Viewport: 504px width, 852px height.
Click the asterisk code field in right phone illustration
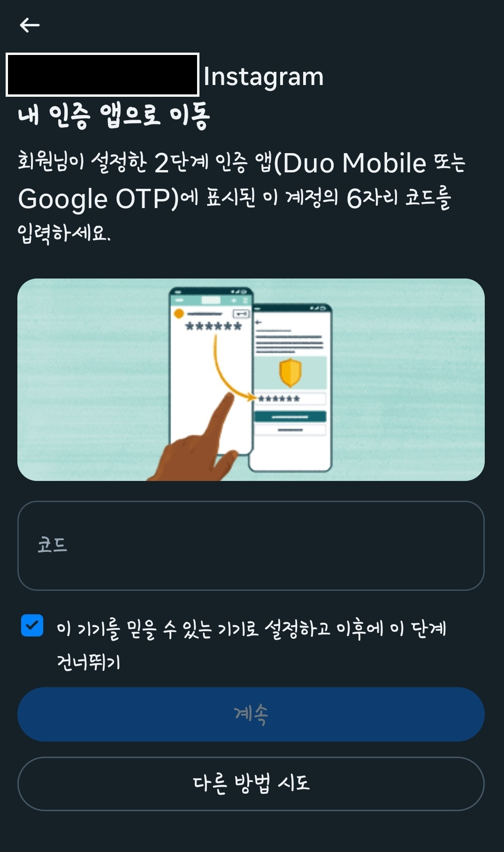(x=290, y=399)
